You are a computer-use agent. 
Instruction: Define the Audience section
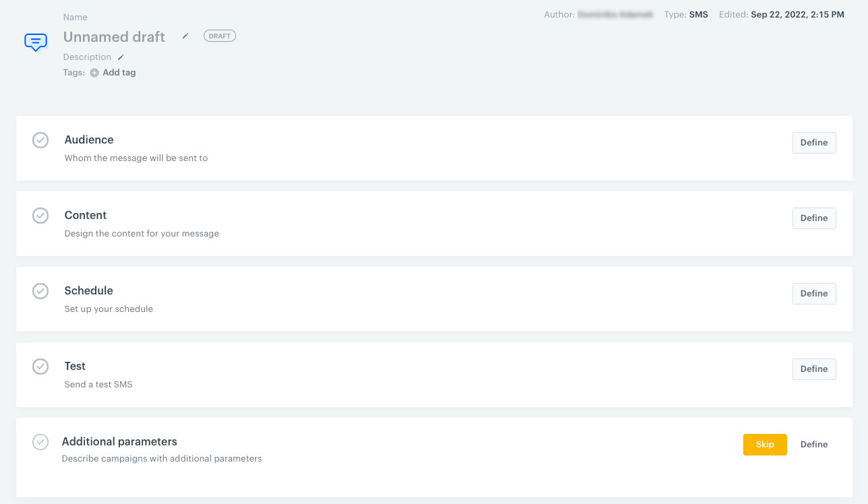click(813, 143)
